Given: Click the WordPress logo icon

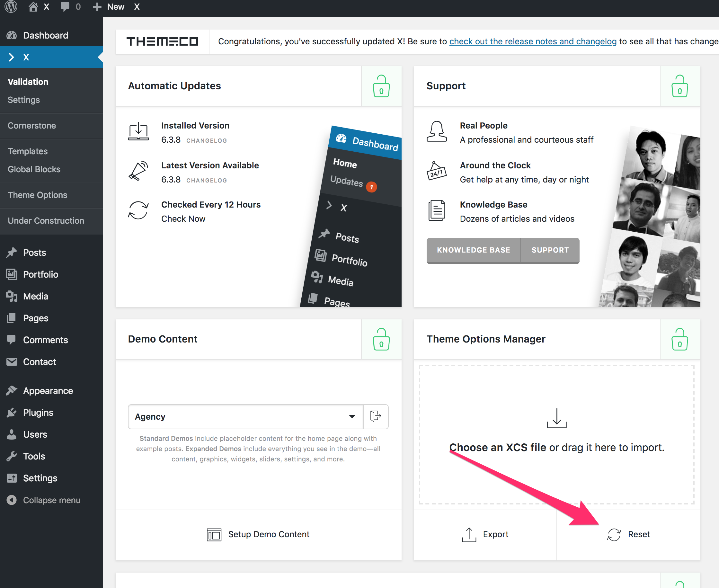Looking at the screenshot, I should click(11, 7).
